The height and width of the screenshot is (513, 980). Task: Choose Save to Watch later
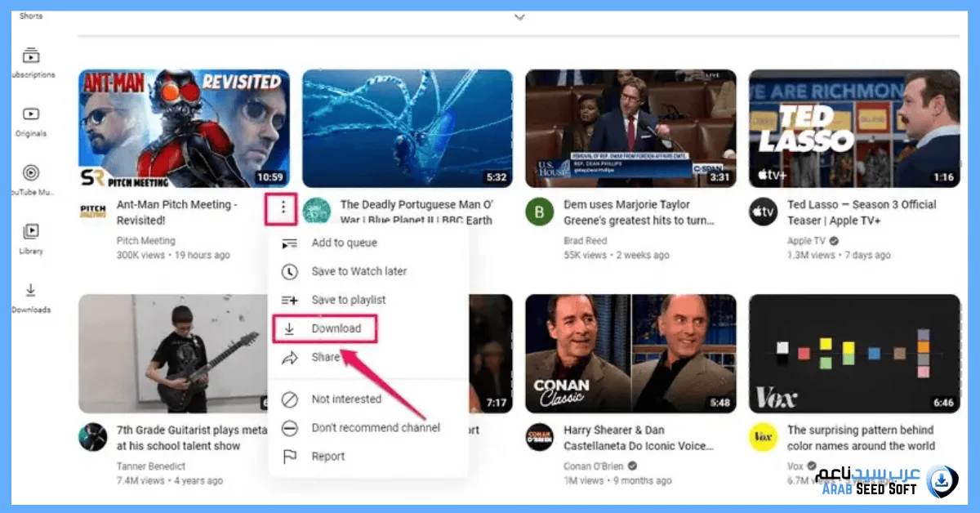(359, 271)
